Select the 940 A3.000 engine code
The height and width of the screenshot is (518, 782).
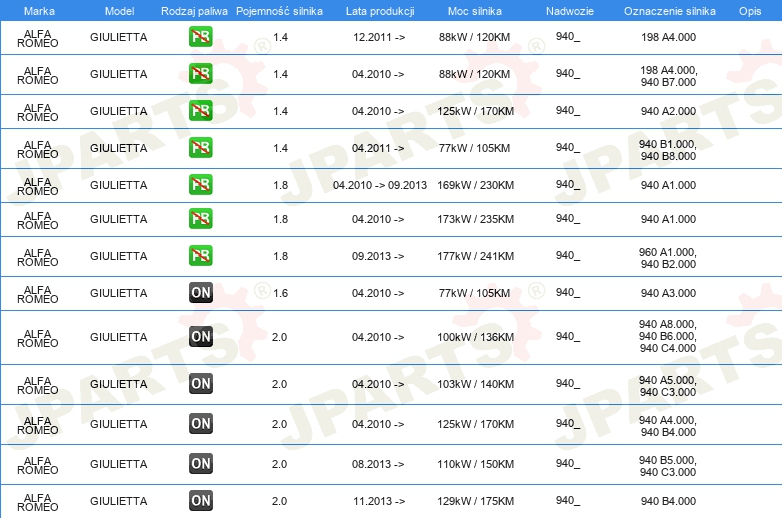[x=668, y=293]
